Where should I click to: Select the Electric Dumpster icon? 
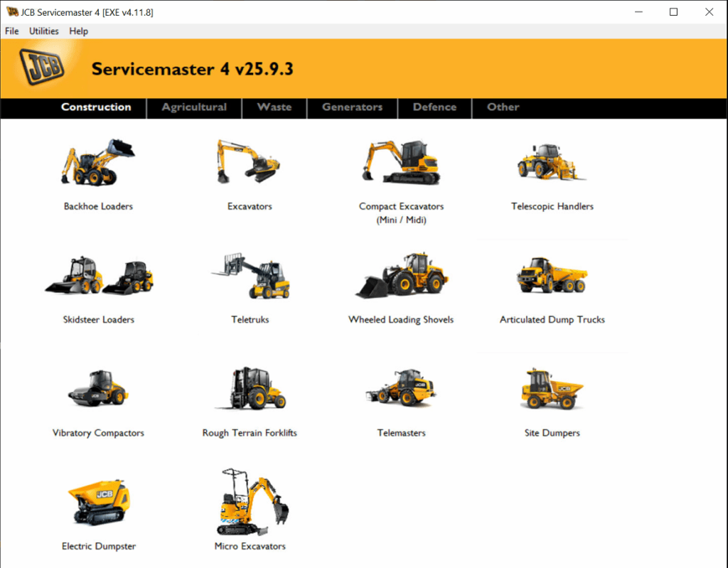(x=100, y=503)
